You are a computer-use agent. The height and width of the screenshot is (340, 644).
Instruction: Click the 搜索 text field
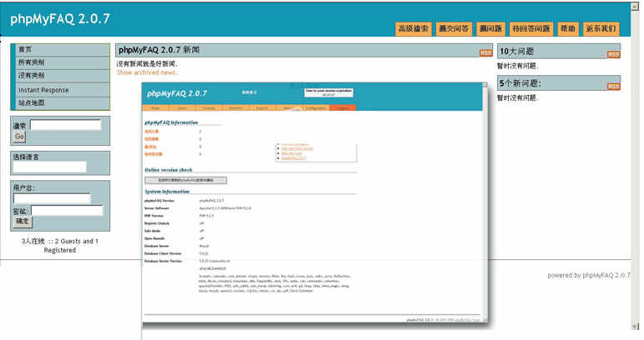66,125
